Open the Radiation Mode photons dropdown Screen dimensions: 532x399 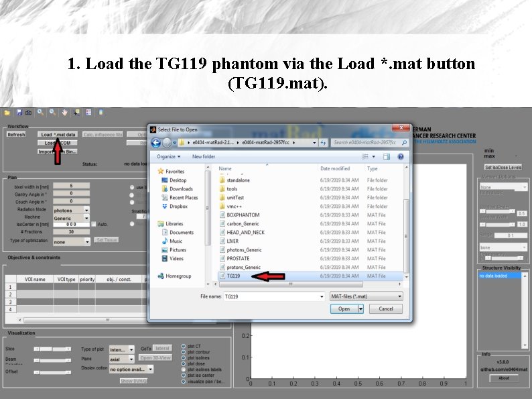pos(71,210)
